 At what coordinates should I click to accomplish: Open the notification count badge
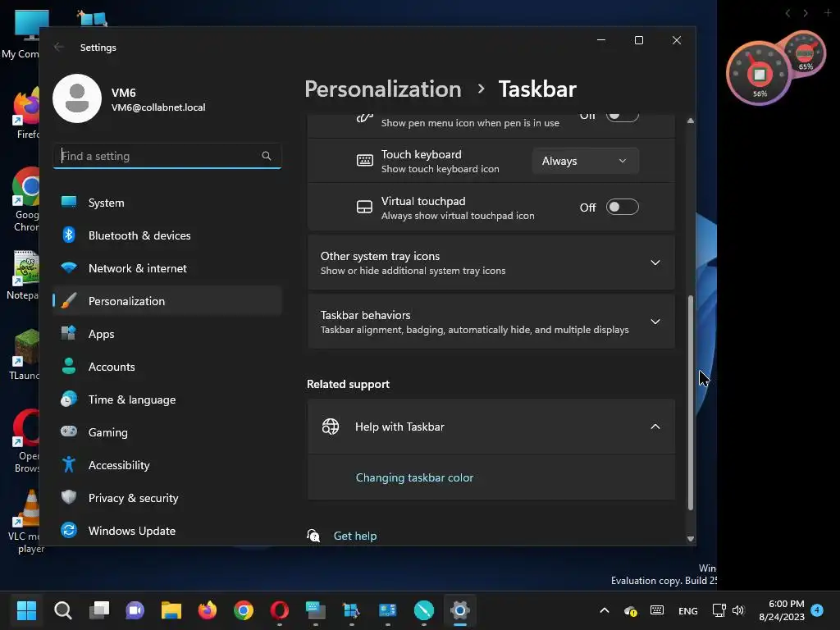pos(817,609)
